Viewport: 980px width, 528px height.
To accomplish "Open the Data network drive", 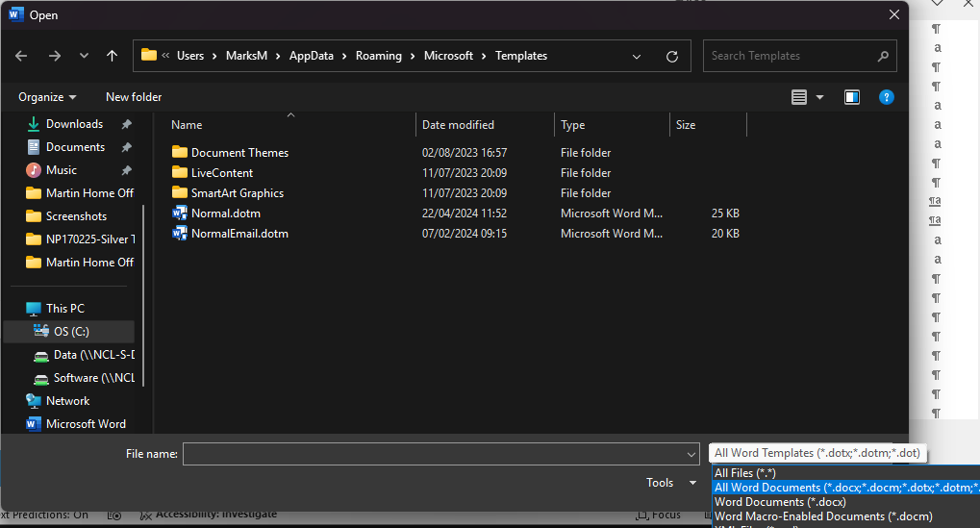I will tap(93, 354).
